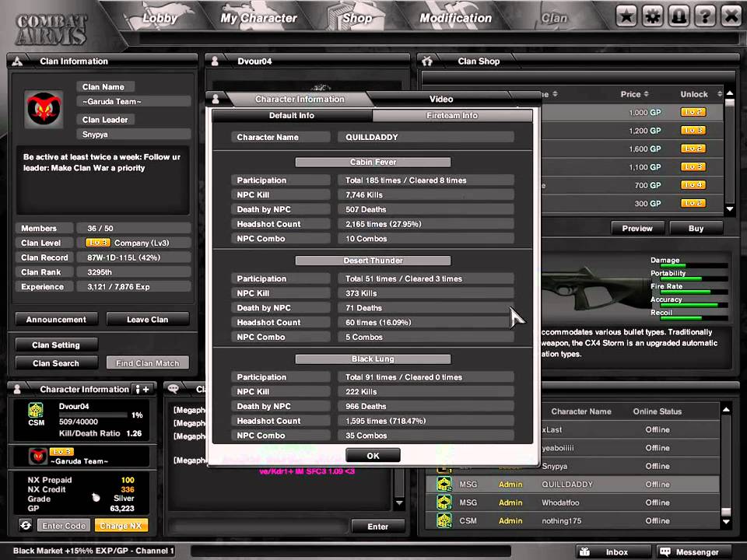Select the Character Information dialog tab
Viewport: 747px width, 560px height.
(300, 99)
